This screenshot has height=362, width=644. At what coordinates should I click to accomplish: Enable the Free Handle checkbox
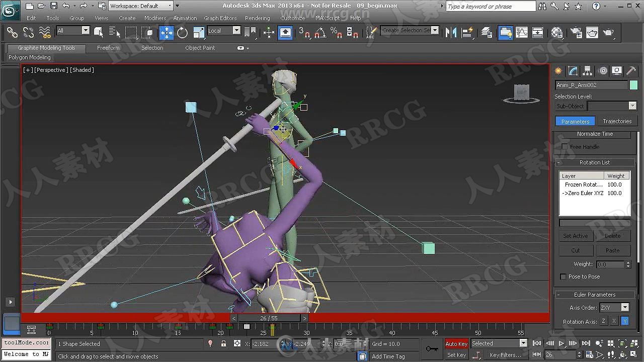(x=565, y=147)
